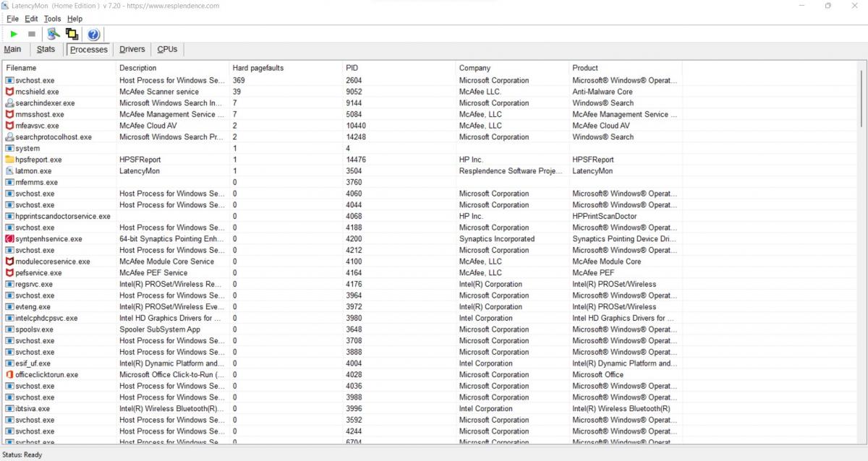Screen dimensions: 868x461
Task: Click the McAfee icon beside mmsshost.exe
Action: pyautogui.click(x=9, y=114)
